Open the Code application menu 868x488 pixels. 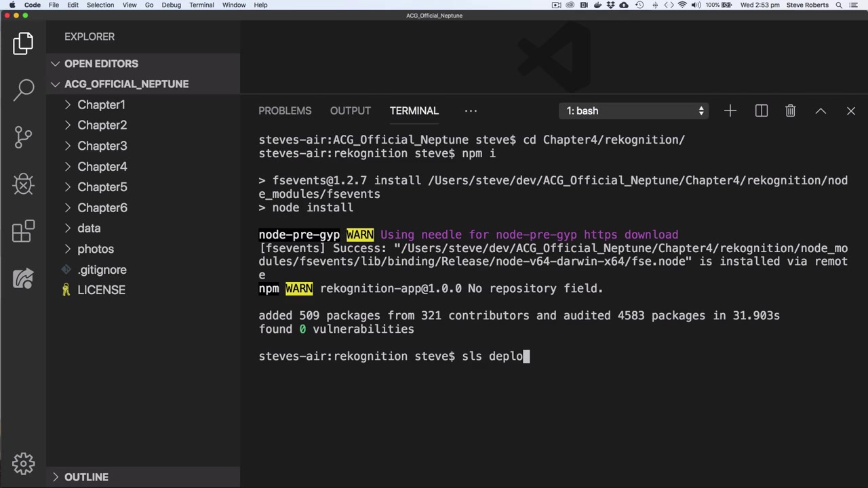33,5
